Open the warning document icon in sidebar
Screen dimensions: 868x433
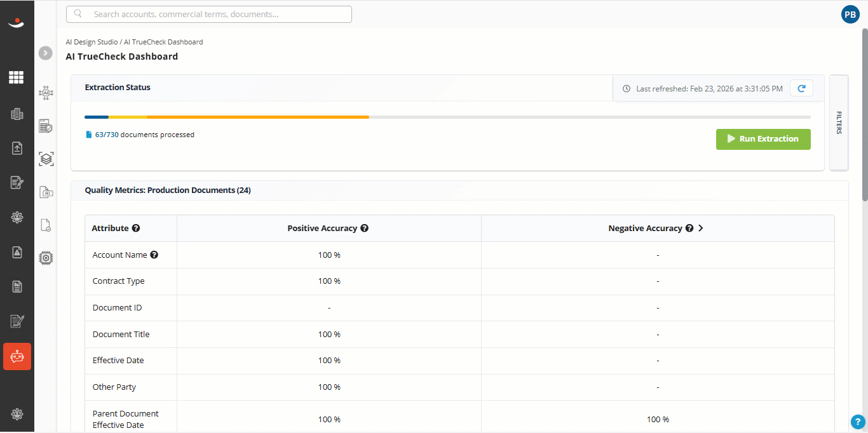pyautogui.click(x=17, y=252)
